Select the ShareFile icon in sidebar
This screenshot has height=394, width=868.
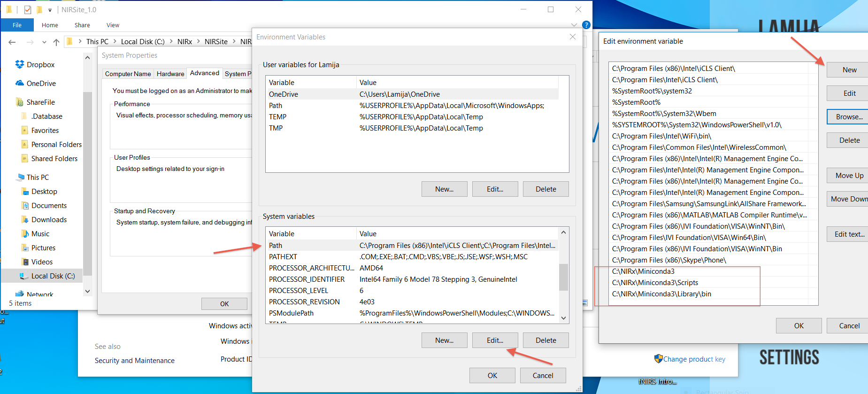tap(19, 102)
